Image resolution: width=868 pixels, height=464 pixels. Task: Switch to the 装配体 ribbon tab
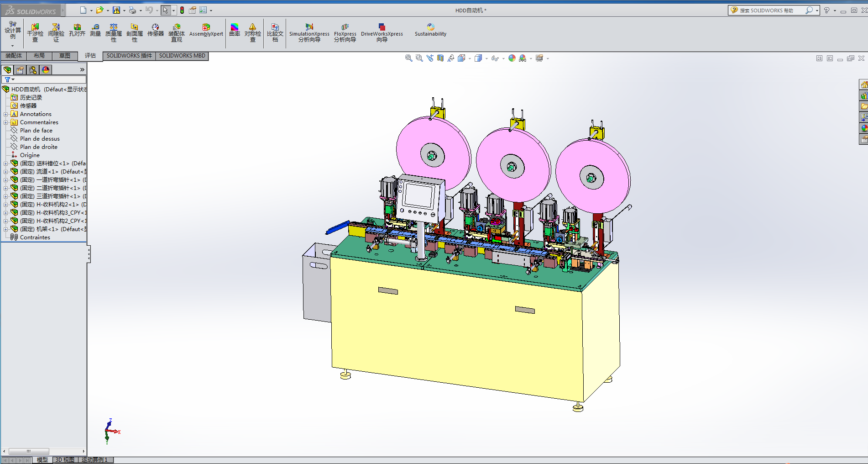tap(14, 56)
